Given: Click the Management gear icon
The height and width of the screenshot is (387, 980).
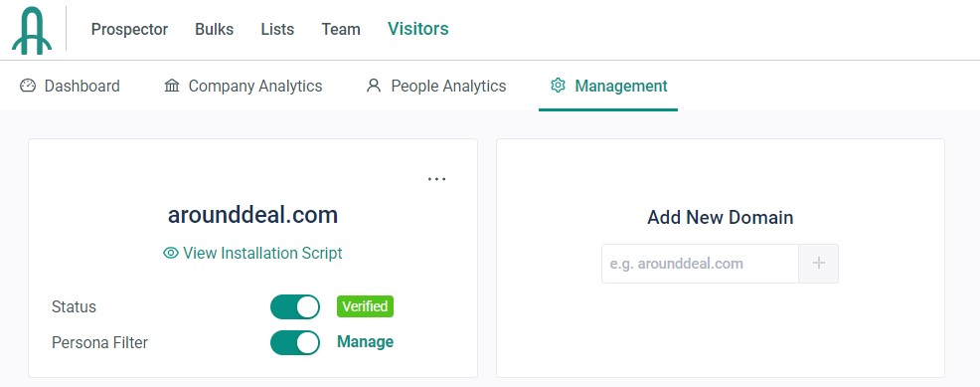Looking at the screenshot, I should pyautogui.click(x=558, y=86).
